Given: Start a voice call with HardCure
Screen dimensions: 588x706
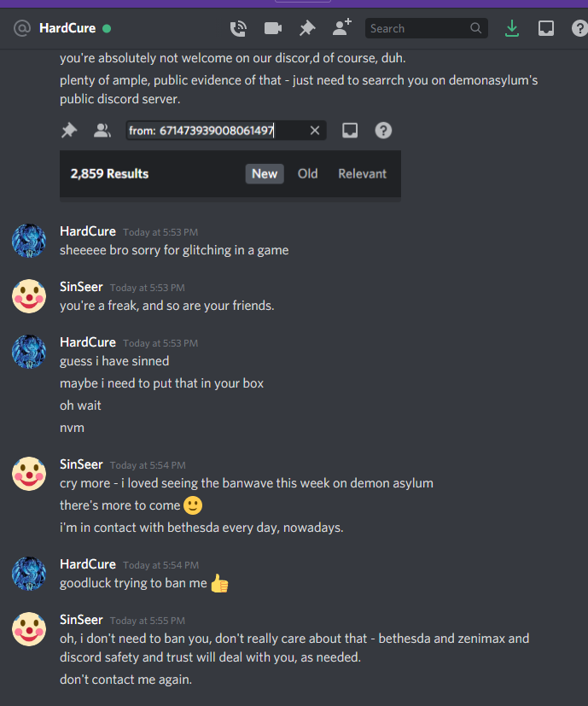Looking at the screenshot, I should (x=238, y=28).
